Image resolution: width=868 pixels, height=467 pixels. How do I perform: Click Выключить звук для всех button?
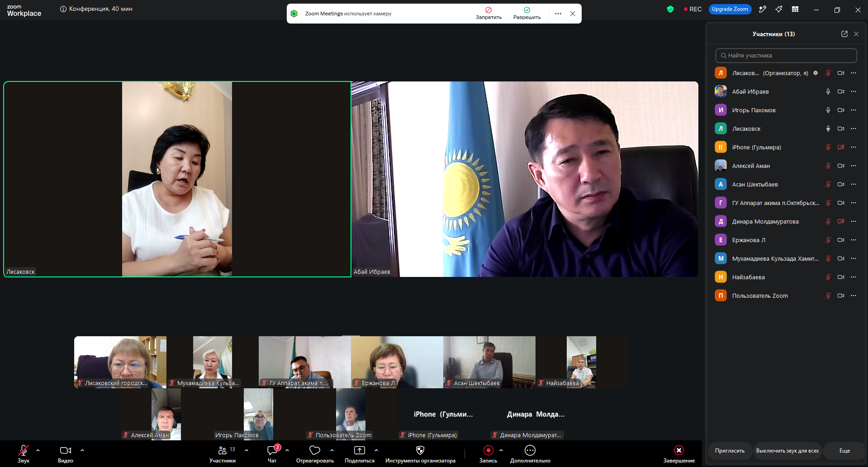[787, 451]
